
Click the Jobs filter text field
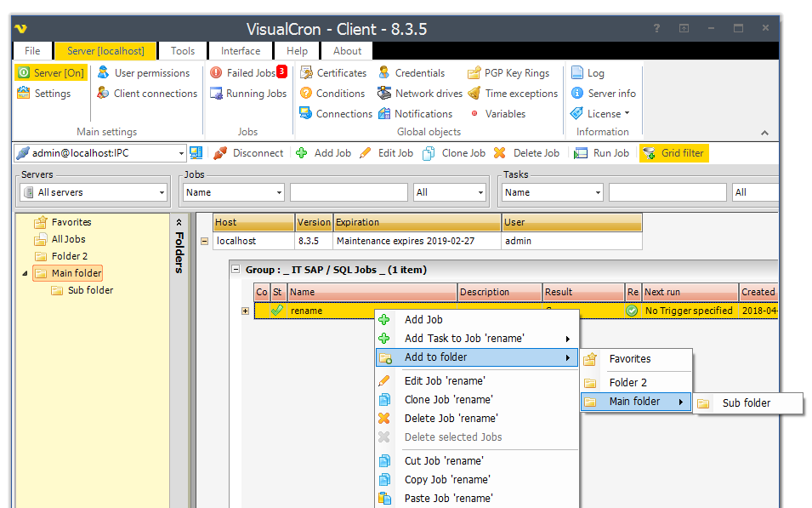(349, 192)
